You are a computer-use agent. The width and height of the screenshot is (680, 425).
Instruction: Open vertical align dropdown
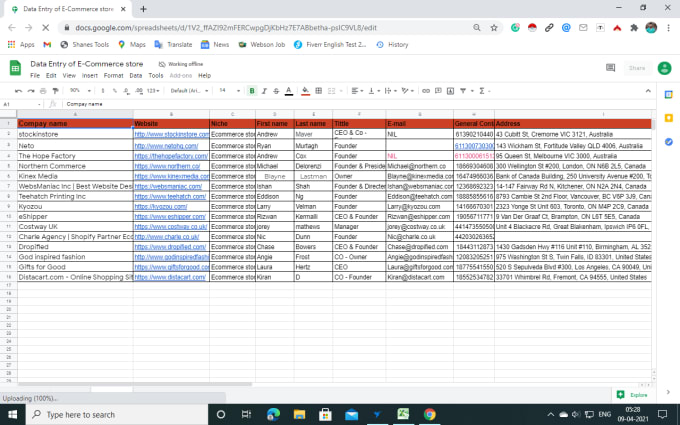373,91
